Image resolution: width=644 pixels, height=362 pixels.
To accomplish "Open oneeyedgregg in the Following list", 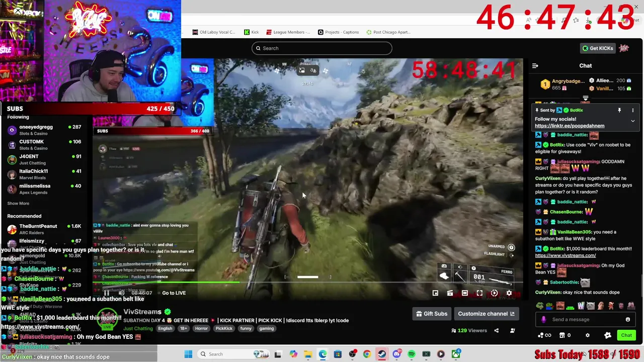I will pos(44,130).
